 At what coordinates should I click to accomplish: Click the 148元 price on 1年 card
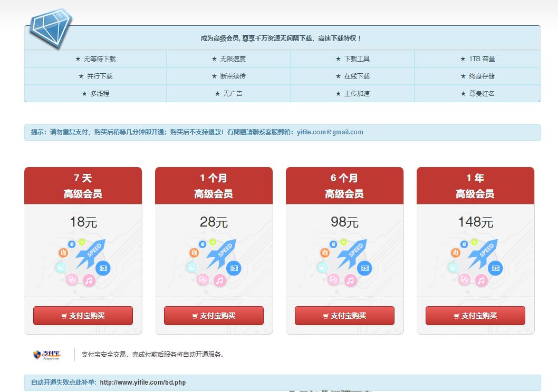click(475, 222)
